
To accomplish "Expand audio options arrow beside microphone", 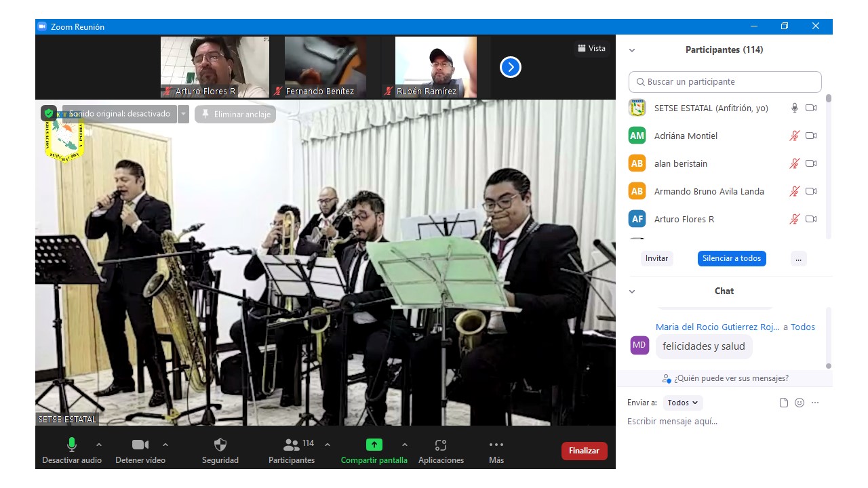I will [99, 445].
